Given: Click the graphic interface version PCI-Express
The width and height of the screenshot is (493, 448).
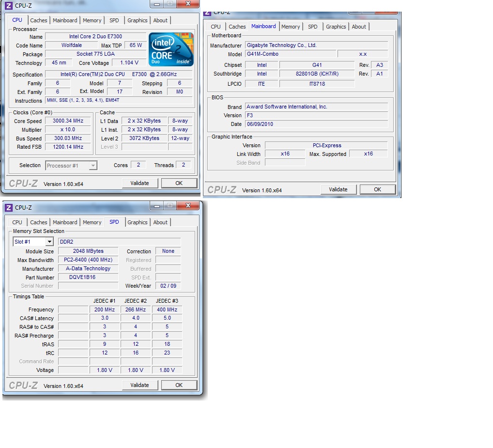Looking at the screenshot, I should click(326, 146).
